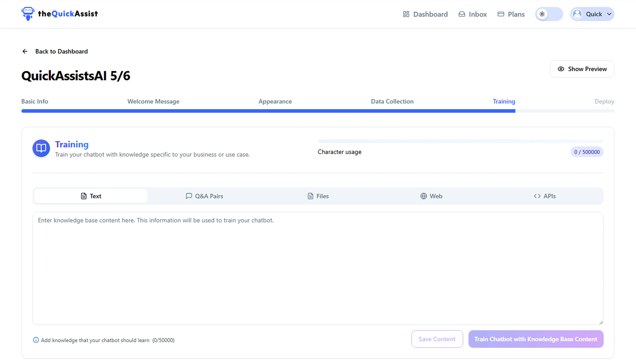
Task: Expand the Quick account dropdown chevron
Action: click(609, 14)
